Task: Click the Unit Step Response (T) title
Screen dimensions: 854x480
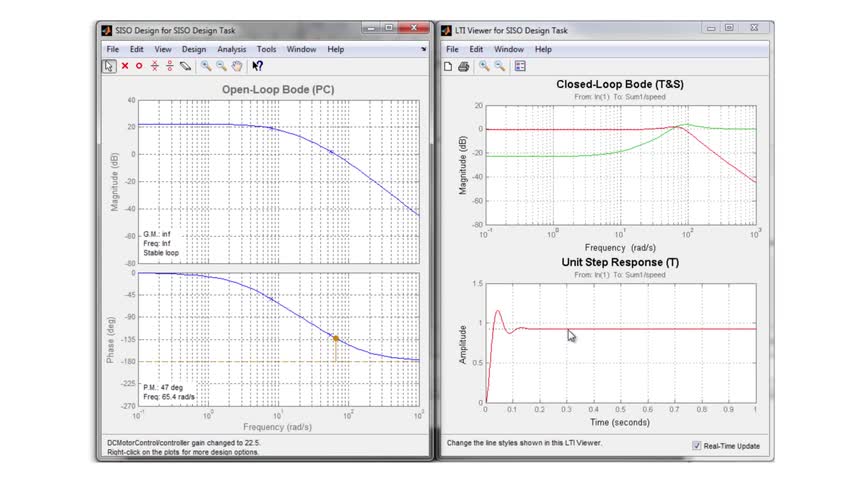Action: tap(620, 262)
